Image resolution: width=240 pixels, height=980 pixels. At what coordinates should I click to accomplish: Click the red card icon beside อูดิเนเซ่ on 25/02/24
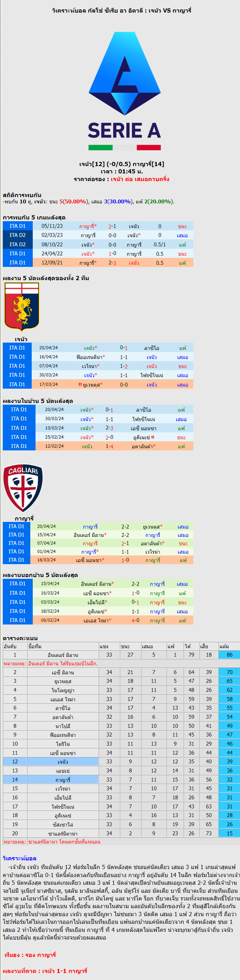point(153,437)
